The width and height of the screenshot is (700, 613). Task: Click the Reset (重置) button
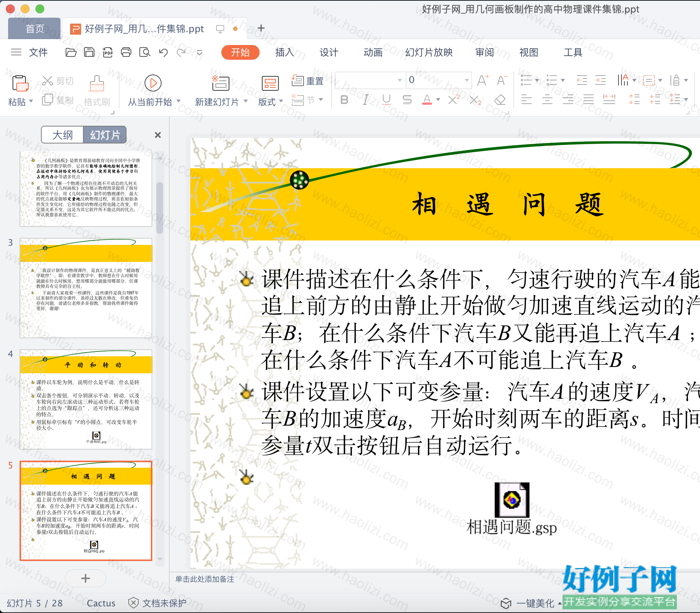pos(308,81)
